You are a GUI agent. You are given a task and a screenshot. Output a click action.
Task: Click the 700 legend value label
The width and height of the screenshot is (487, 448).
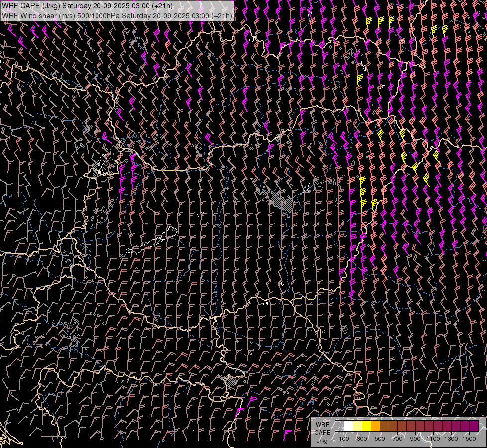397,439
